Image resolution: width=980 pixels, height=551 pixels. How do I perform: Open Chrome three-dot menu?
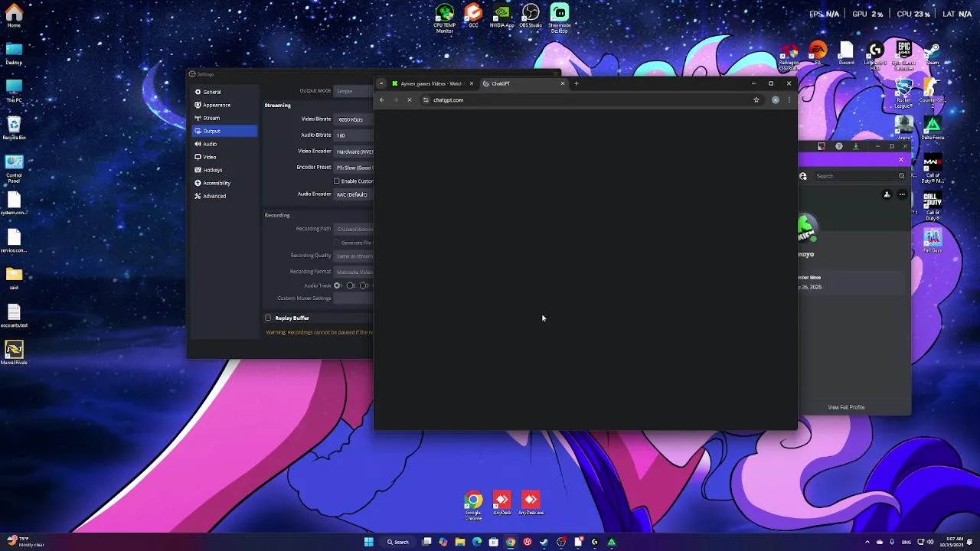click(x=789, y=99)
